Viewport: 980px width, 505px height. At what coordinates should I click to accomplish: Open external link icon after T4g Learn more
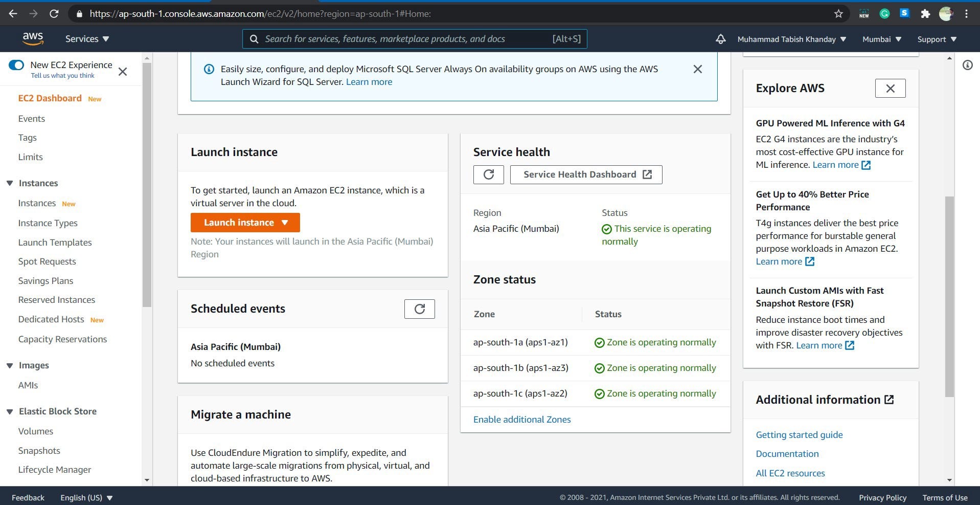coord(810,261)
